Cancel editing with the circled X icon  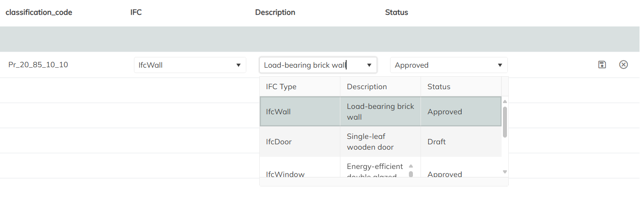623,65
